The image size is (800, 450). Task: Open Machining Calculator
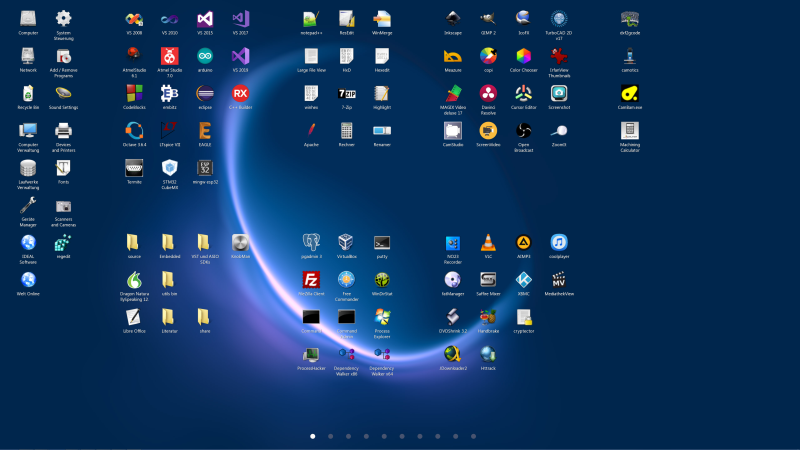[x=630, y=131]
